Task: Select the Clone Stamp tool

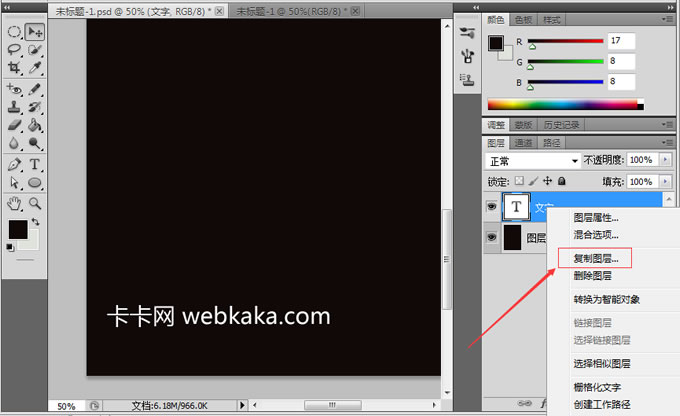Action: 14,107
